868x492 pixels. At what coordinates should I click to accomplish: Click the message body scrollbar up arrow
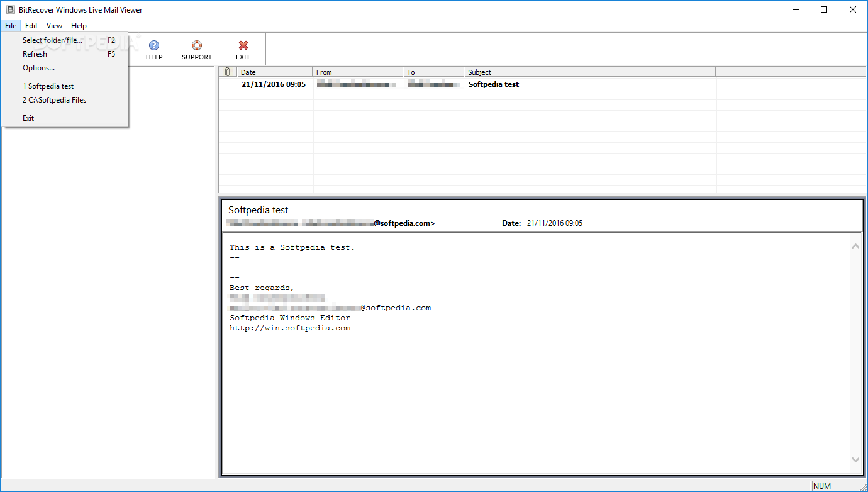pos(855,246)
